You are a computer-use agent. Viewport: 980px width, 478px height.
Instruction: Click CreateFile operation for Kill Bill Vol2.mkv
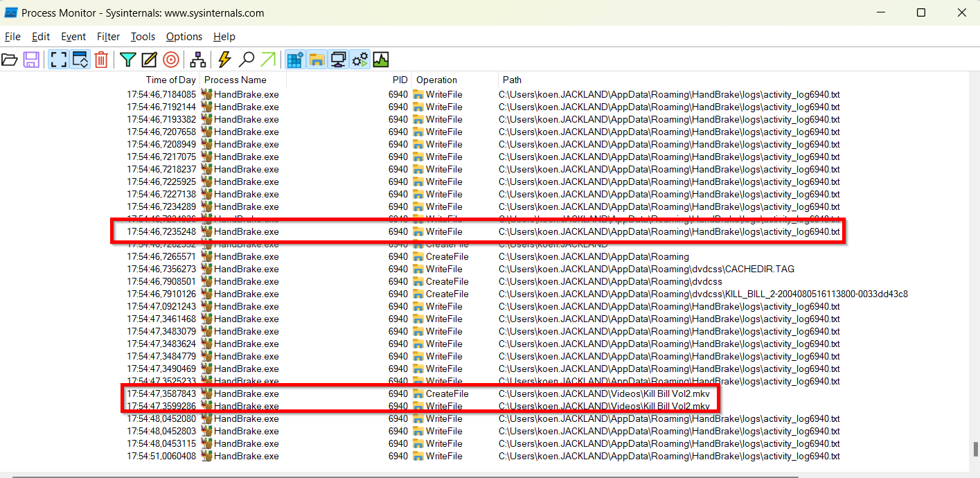[x=447, y=393]
